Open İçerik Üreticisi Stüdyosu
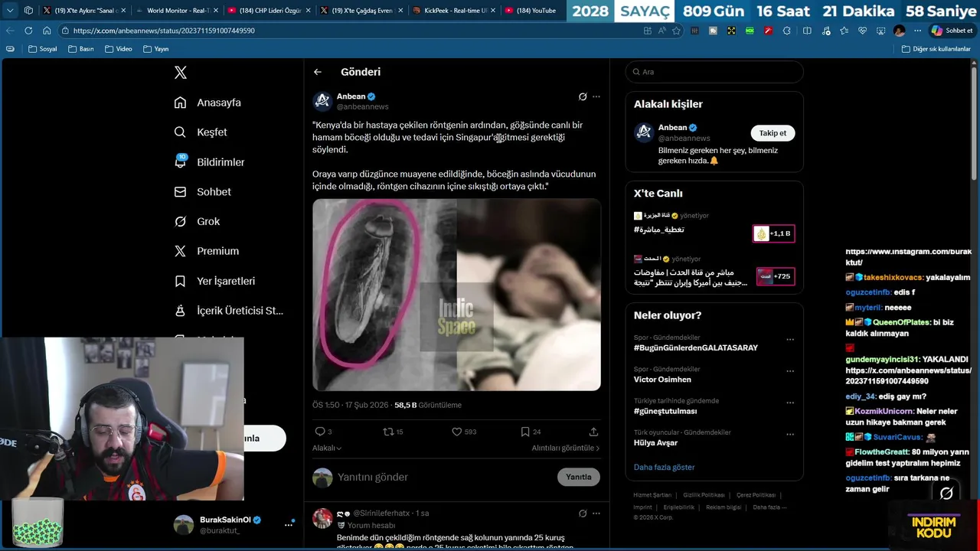Image resolution: width=980 pixels, height=551 pixels. [229, 311]
